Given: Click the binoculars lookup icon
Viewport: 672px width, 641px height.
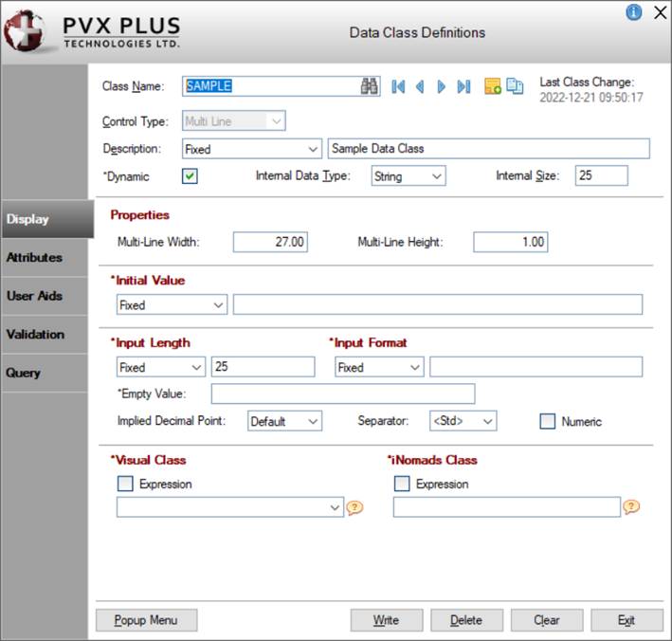Looking at the screenshot, I should pyautogui.click(x=370, y=86).
